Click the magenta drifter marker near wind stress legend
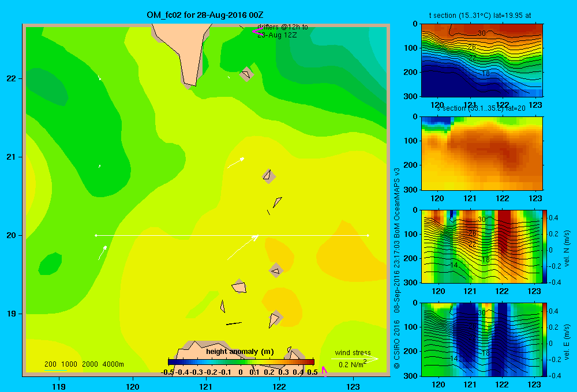 (324, 371)
